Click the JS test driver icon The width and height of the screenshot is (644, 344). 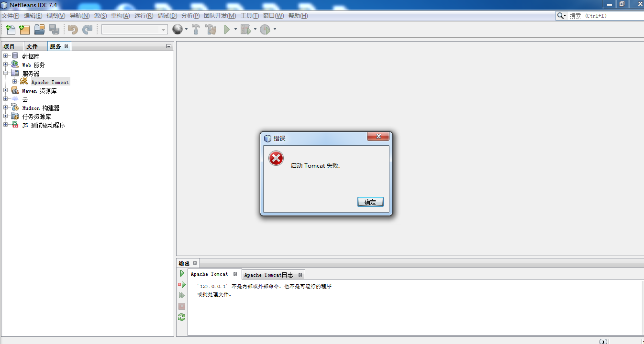pyautogui.click(x=15, y=125)
